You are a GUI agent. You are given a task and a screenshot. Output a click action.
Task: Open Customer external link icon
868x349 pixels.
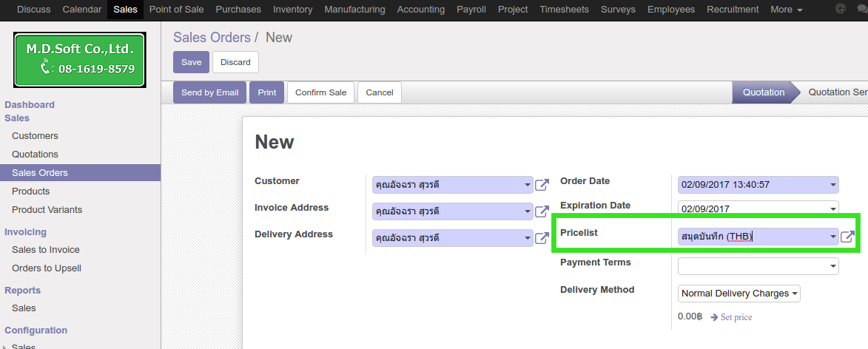(542, 185)
